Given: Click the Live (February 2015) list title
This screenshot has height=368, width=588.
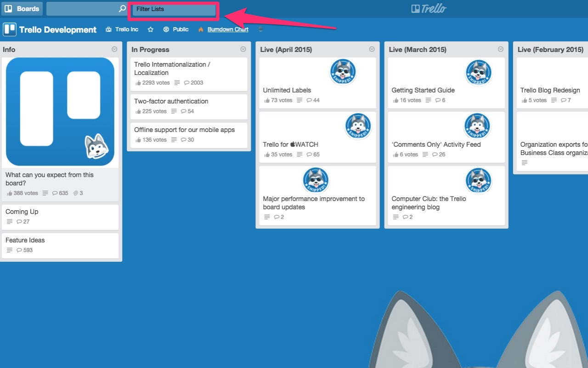Looking at the screenshot, I should coord(550,50).
